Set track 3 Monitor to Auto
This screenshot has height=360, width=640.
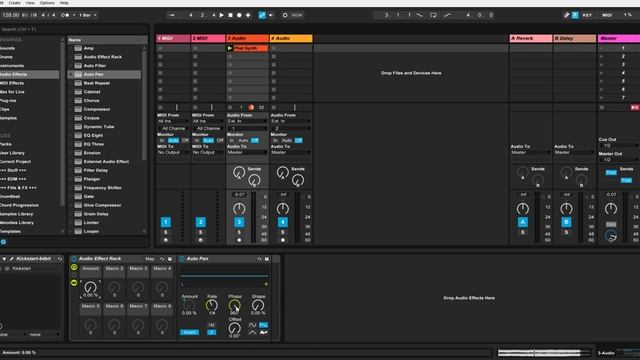[243, 140]
